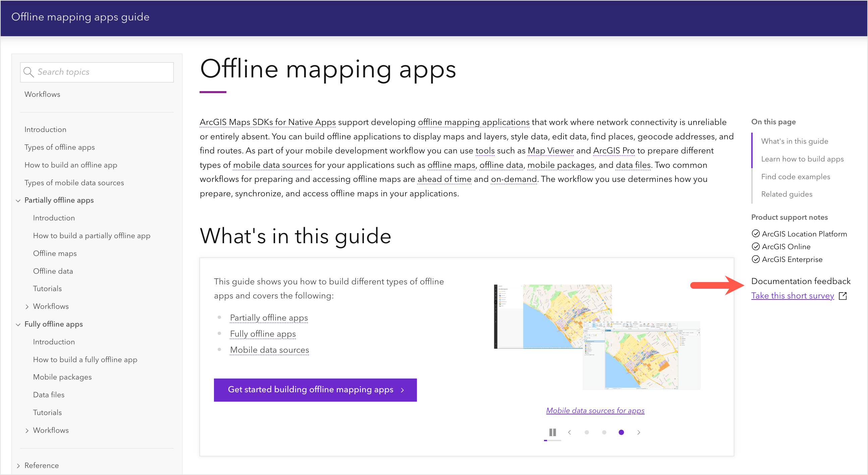Pause the carousel slideshow
Image resolution: width=868 pixels, height=475 pixels.
click(552, 432)
